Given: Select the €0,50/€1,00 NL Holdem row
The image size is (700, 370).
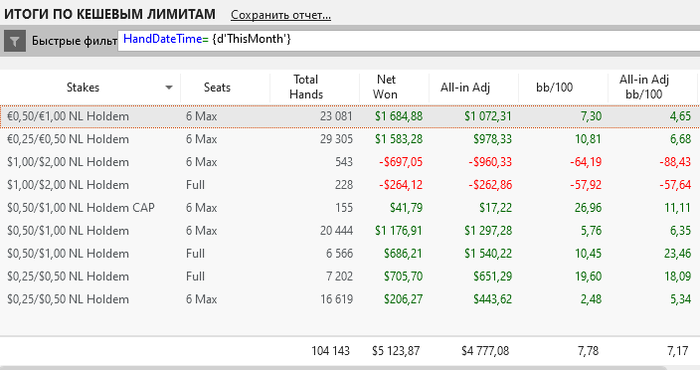Looking at the screenshot, I should tap(350, 116).
